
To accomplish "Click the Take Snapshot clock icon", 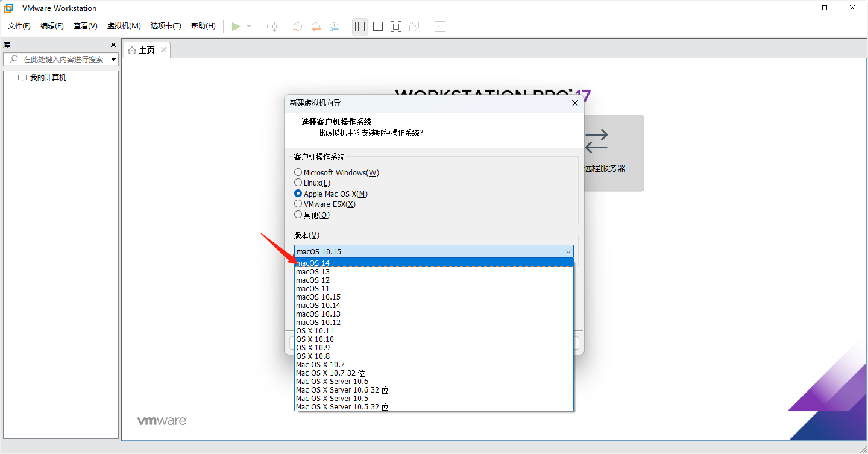I will click(298, 27).
